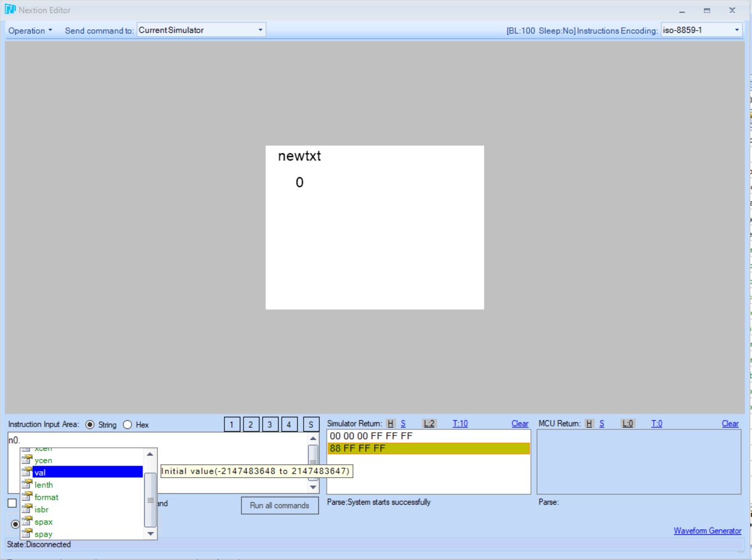This screenshot has height=560, width=752.
Task: Click the format property icon
Action: [x=27, y=497]
